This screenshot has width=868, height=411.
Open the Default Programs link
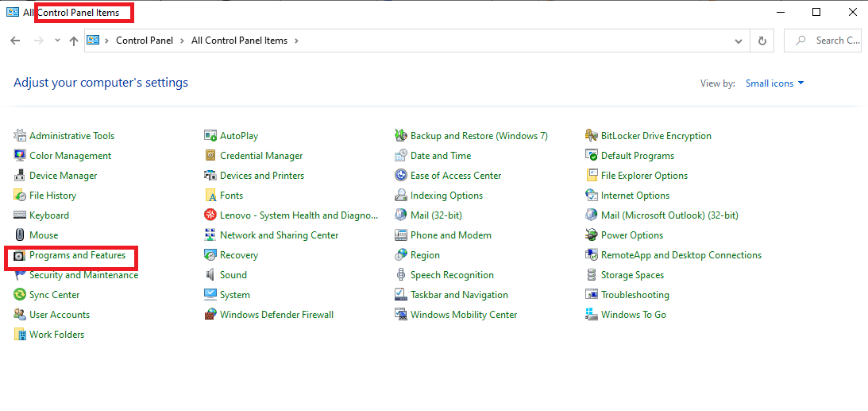(638, 156)
